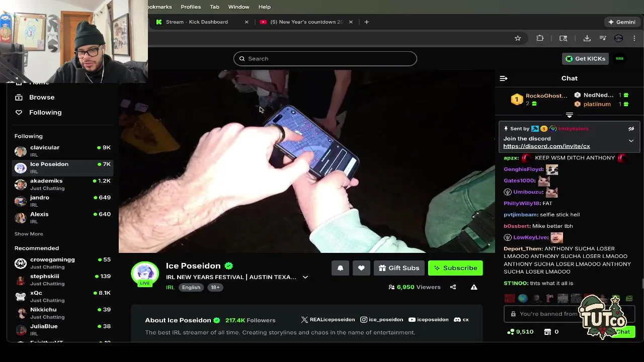This screenshot has width=644, height=362.
Task: Select the globe emote in chat emote row
Action: tap(523, 299)
